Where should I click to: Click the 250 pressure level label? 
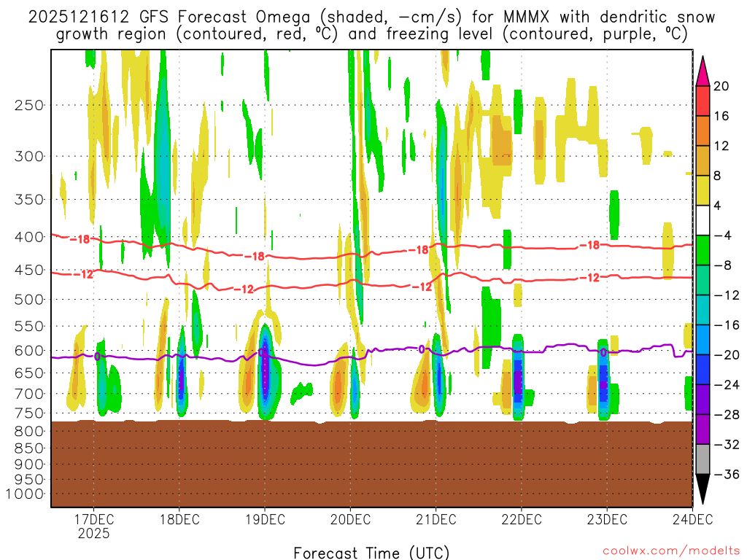[x=29, y=105]
